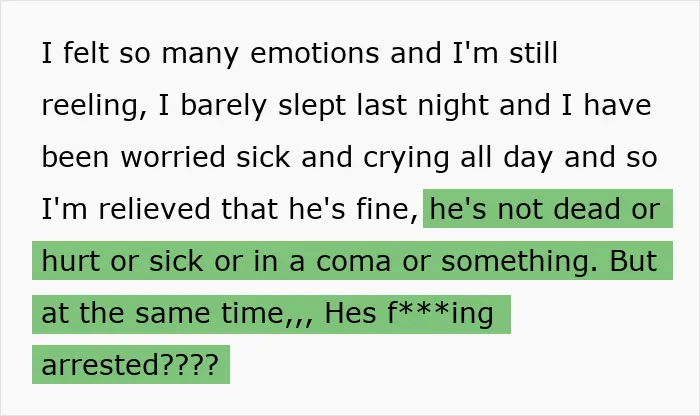
Task: Click the highlighted word "arrested????"
Action: coord(130,364)
